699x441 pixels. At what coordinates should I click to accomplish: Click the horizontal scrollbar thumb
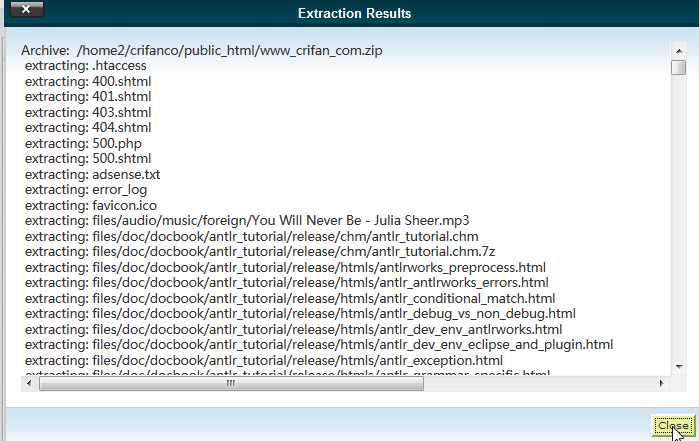coord(231,383)
